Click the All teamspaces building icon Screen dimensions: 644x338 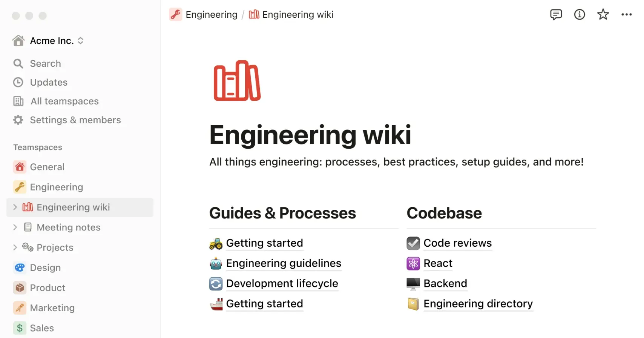pos(18,101)
